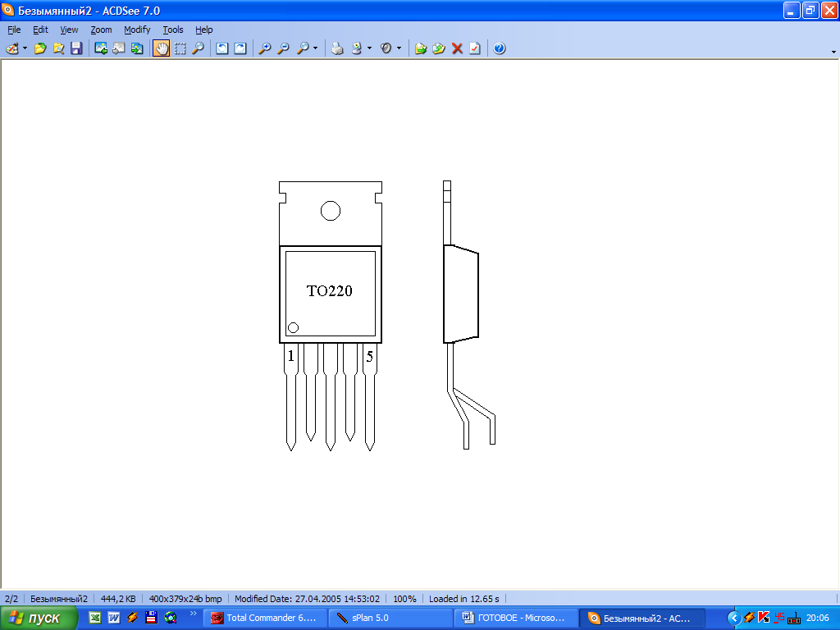Expand hidden system tray icons arrow
The image size is (840, 630).
pos(734,618)
